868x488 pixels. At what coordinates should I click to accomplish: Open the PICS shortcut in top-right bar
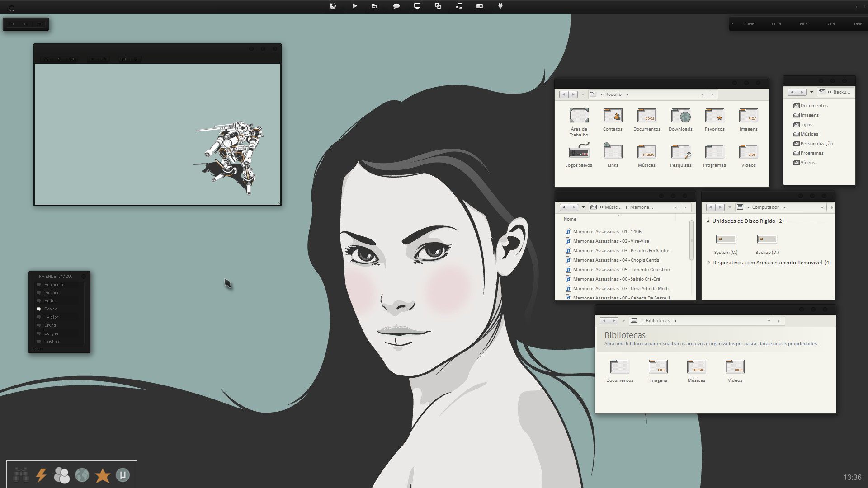click(803, 24)
